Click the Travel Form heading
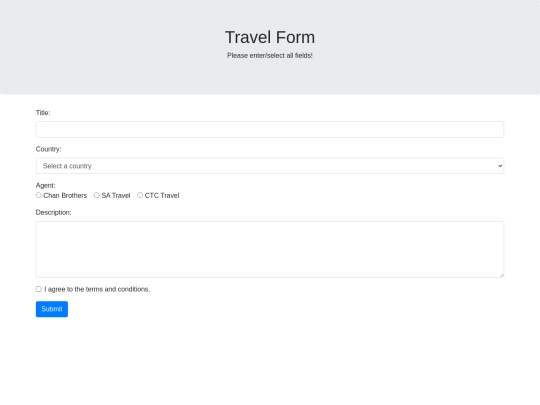 (270, 37)
